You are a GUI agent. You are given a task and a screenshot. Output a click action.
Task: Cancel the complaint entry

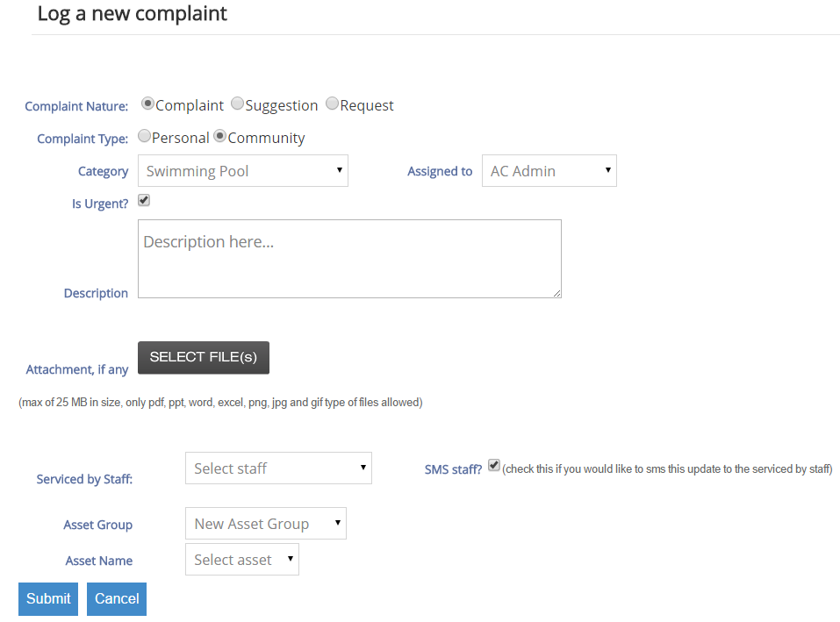pyautogui.click(x=116, y=598)
